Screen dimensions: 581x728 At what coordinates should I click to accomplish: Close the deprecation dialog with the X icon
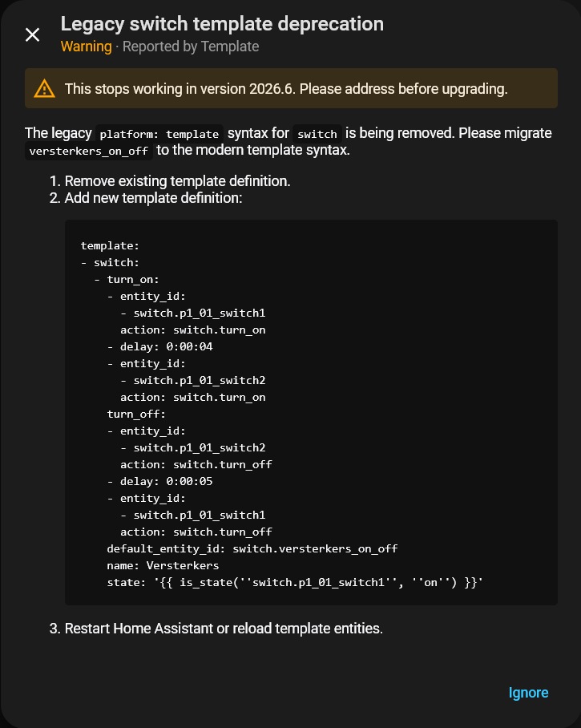32,34
